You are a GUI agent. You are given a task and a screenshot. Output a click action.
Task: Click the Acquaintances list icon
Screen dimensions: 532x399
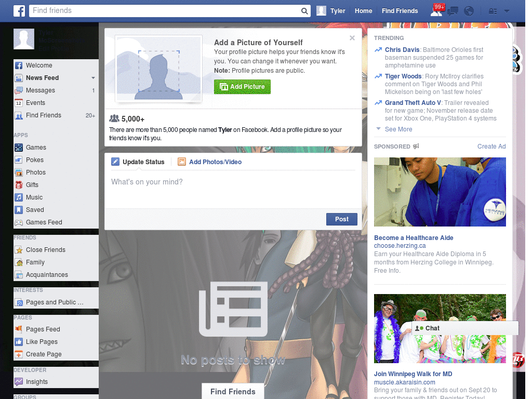(x=19, y=275)
